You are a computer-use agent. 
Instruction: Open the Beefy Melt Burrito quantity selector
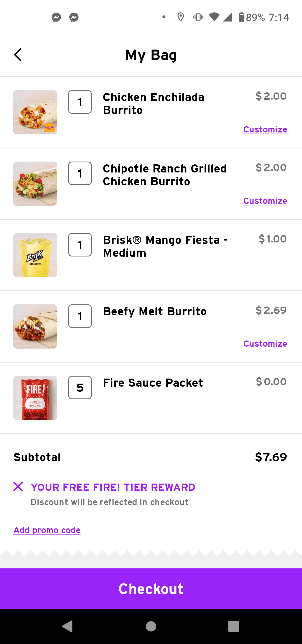pyautogui.click(x=80, y=316)
